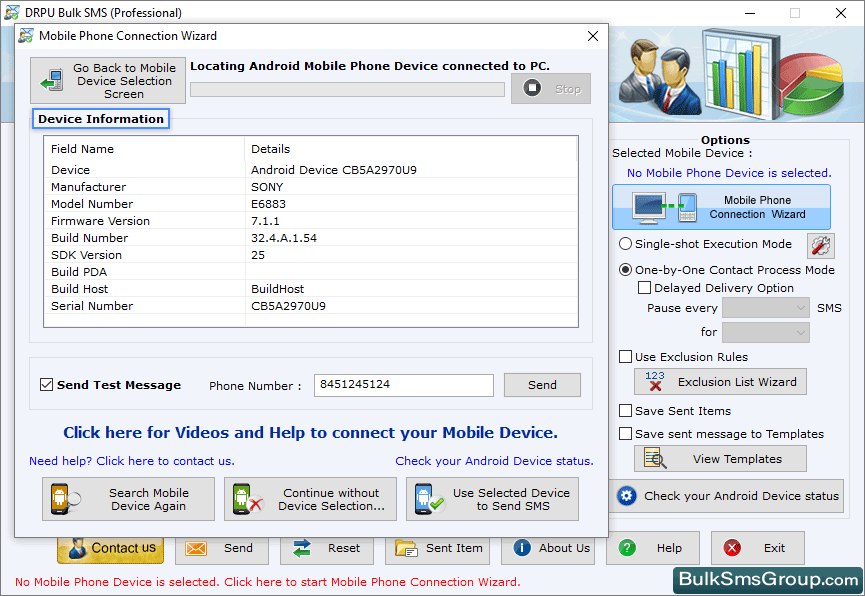Click the Wizard dialog title bar icon
Screen dimensions: 865x596
click(x=26, y=36)
